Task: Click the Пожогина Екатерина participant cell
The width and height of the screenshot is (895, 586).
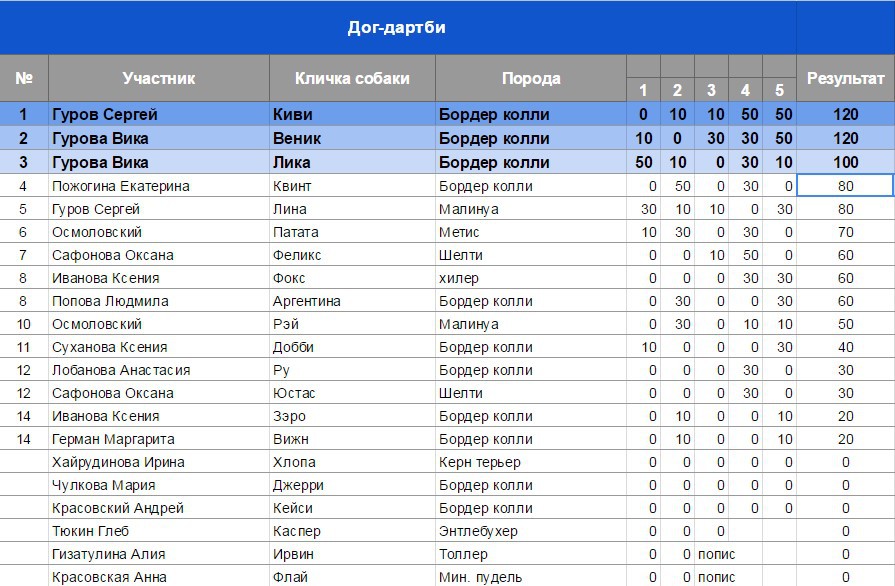Action: point(159,186)
